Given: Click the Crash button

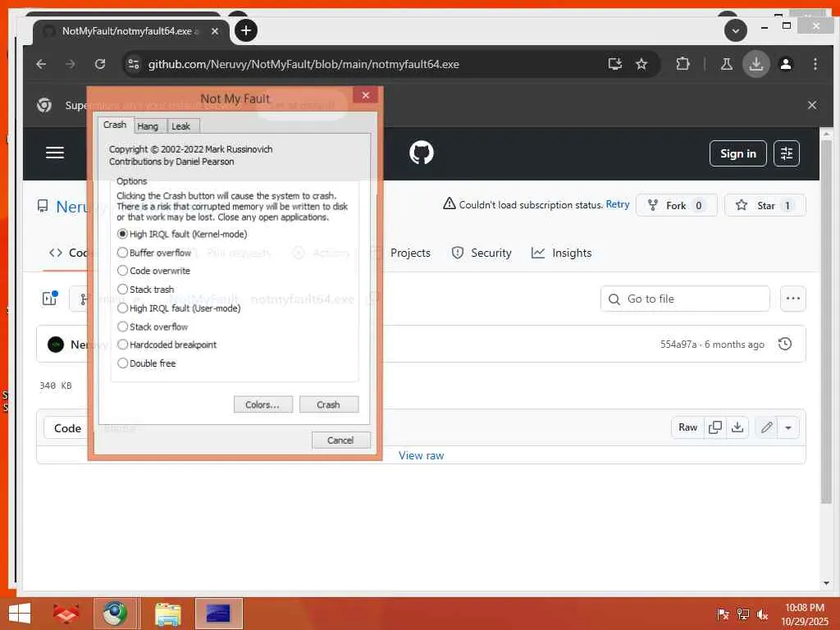Looking at the screenshot, I should [328, 404].
